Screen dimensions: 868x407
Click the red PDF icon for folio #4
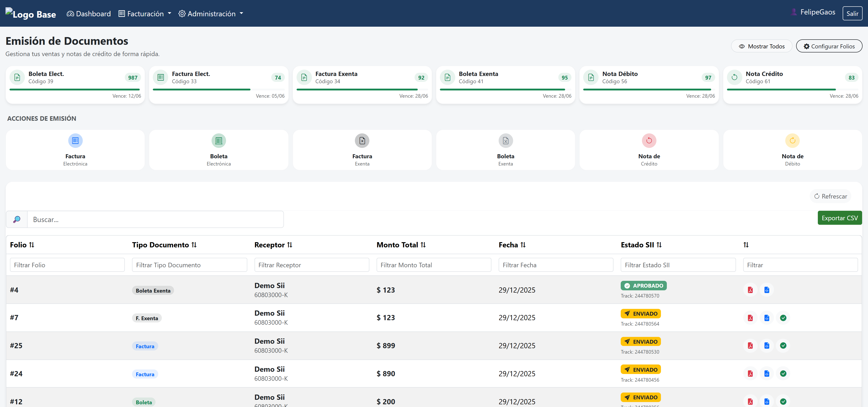click(x=750, y=290)
